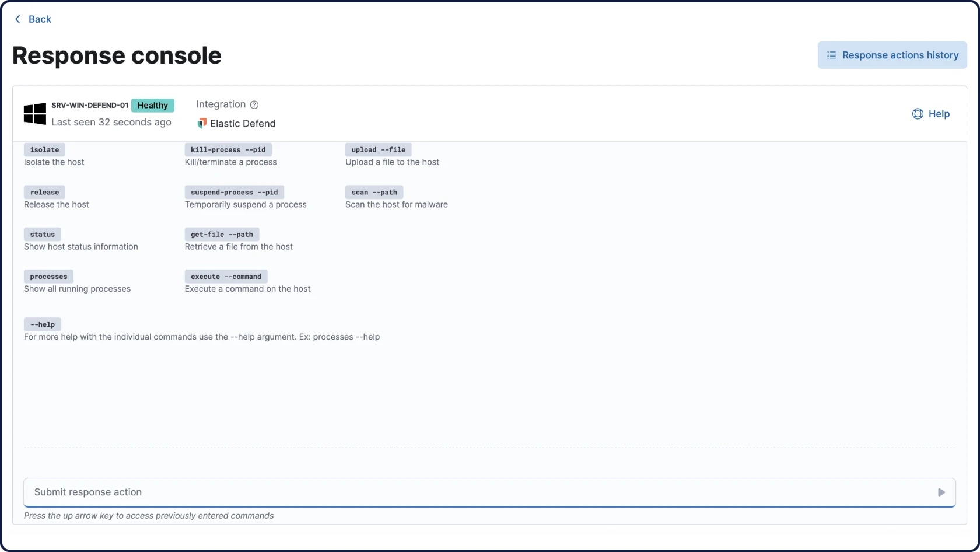Click the --help badge

tap(43, 324)
